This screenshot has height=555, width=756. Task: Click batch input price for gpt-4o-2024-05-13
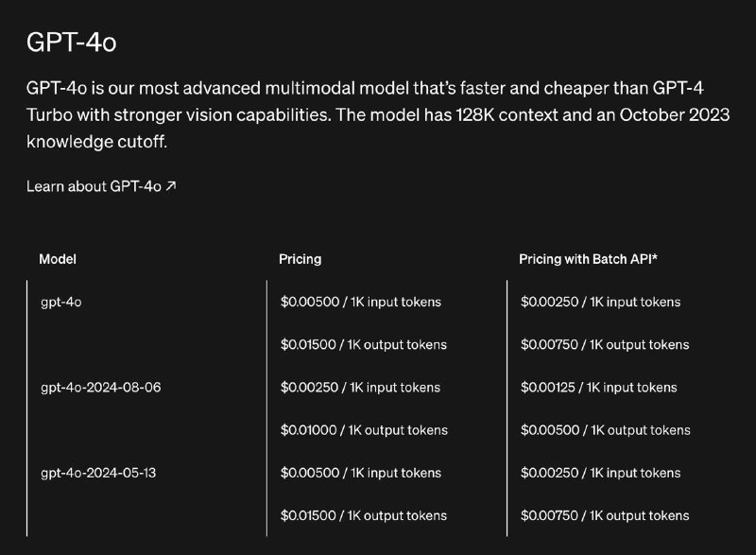click(x=601, y=473)
